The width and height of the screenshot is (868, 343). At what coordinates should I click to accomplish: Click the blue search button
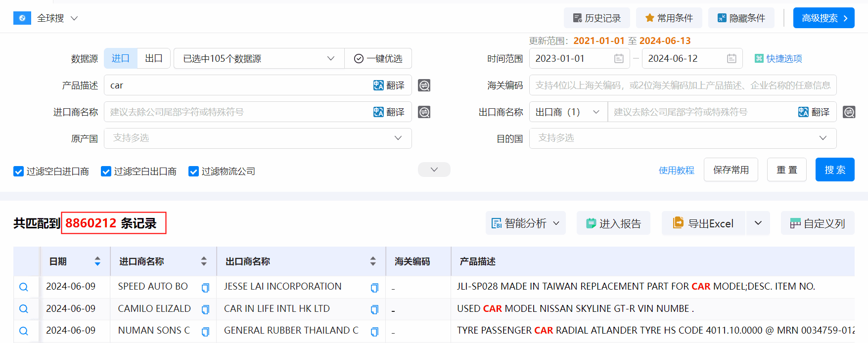pyautogui.click(x=834, y=170)
